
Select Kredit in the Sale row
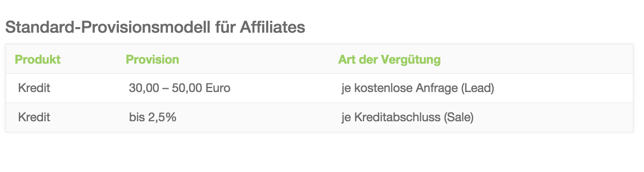click(34, 117)
